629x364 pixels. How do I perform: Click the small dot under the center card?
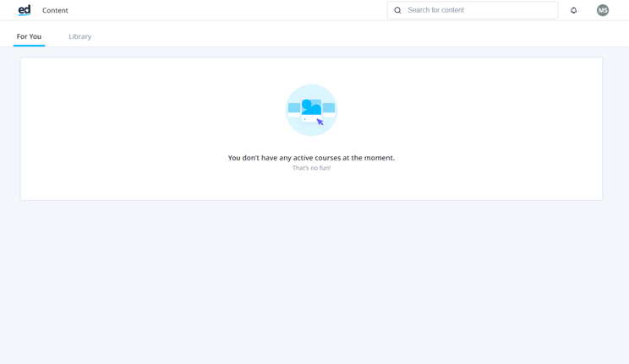pos(304,119)
